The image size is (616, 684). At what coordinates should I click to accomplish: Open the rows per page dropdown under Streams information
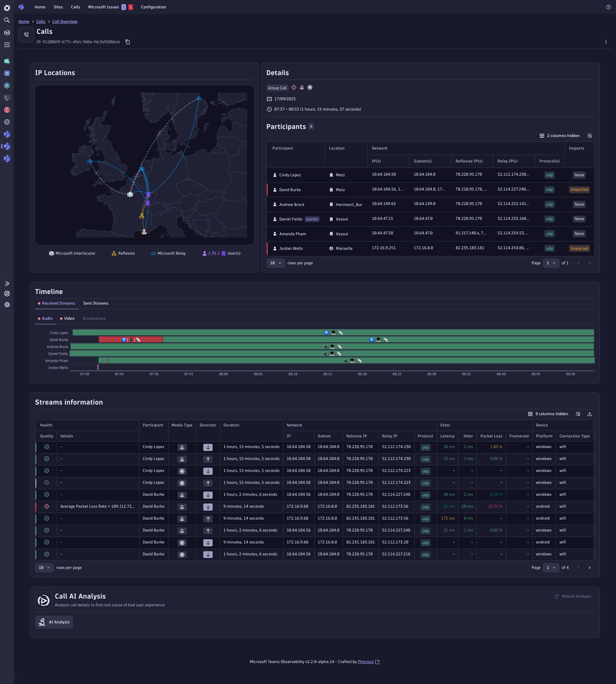click(x=44, y=568)
